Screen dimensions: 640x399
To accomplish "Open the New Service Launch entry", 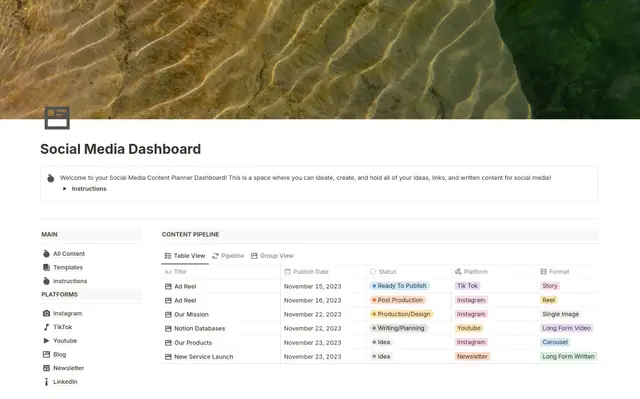I will click(204, 357).
